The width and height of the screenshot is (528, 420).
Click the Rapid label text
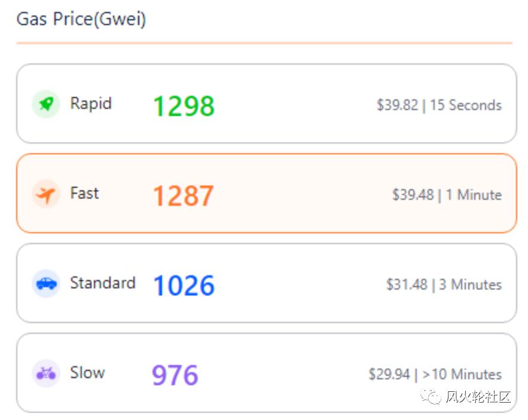(91, 104)
